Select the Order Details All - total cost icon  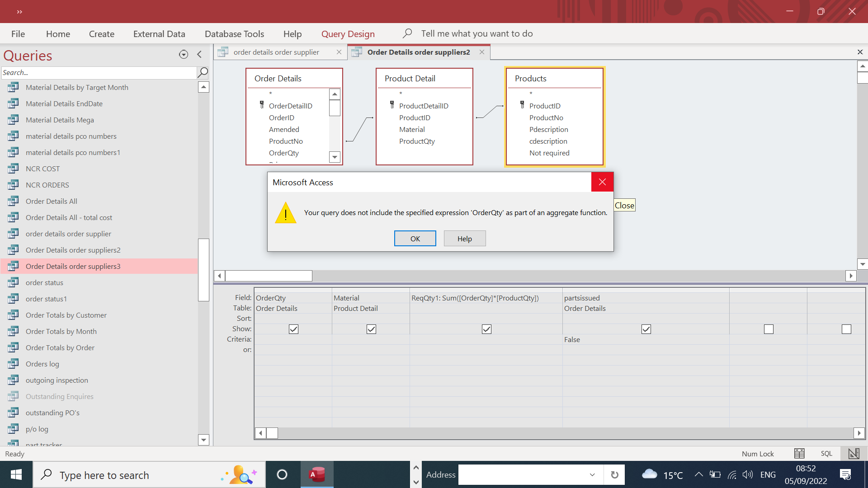coord(13,217)
